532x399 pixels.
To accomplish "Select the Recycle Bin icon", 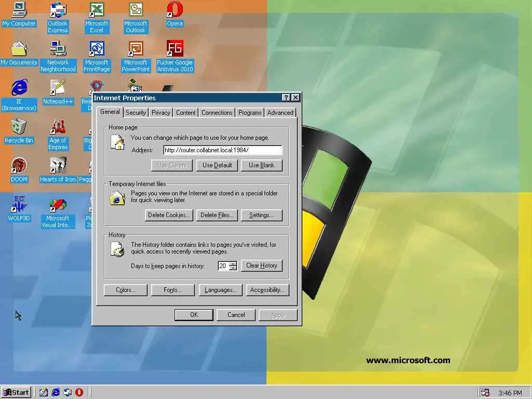I will tap(19, 131).
